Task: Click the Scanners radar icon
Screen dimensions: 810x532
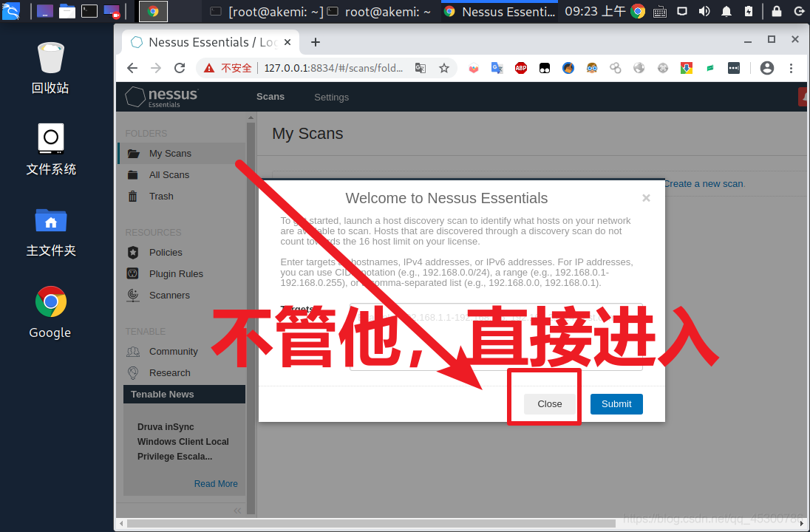Action: [133, 296]
